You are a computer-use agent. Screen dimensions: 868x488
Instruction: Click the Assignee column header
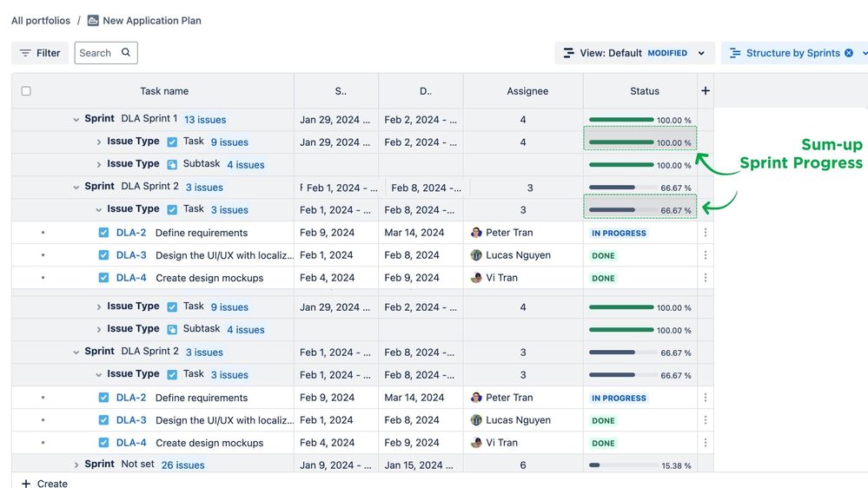pyautogui.click(x=527, y=91)
